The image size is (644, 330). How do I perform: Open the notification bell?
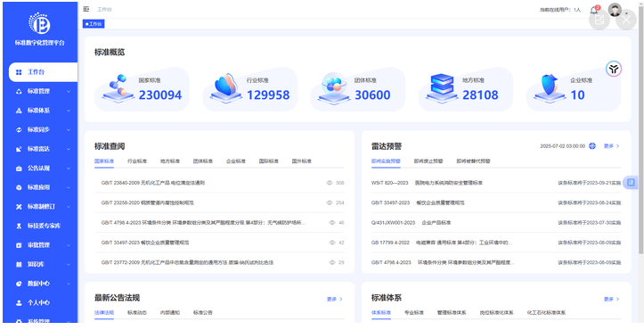[594, 11]
